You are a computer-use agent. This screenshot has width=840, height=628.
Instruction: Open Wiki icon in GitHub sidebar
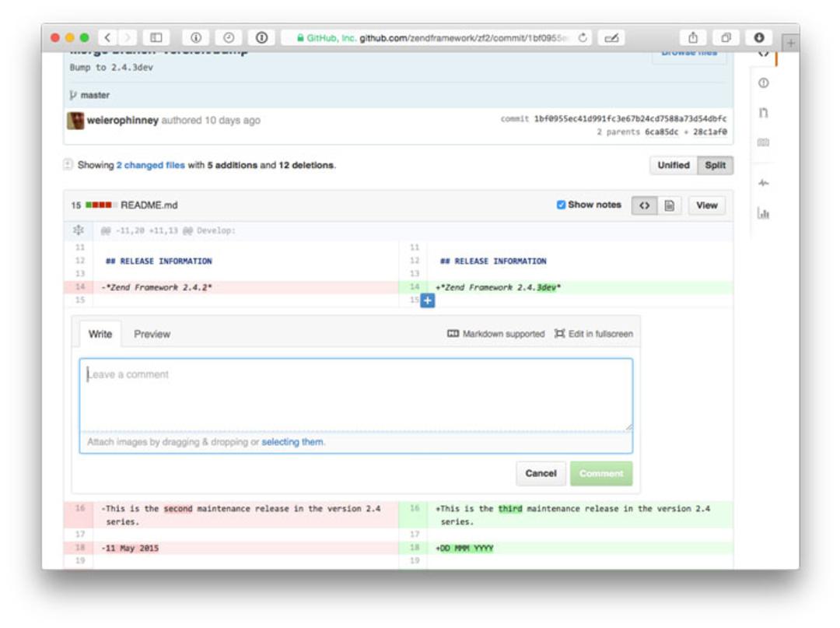point(764,142)
